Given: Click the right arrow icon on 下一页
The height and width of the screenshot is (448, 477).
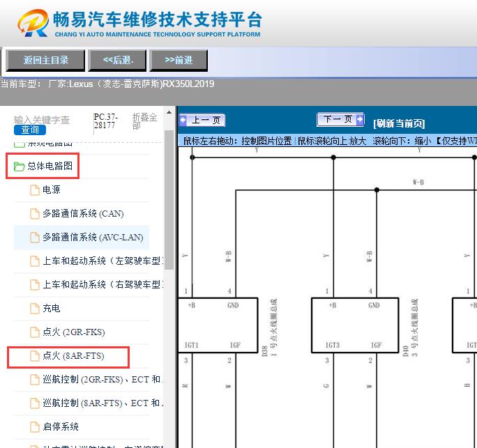Looking at the screenshot, I should point(360,119).
